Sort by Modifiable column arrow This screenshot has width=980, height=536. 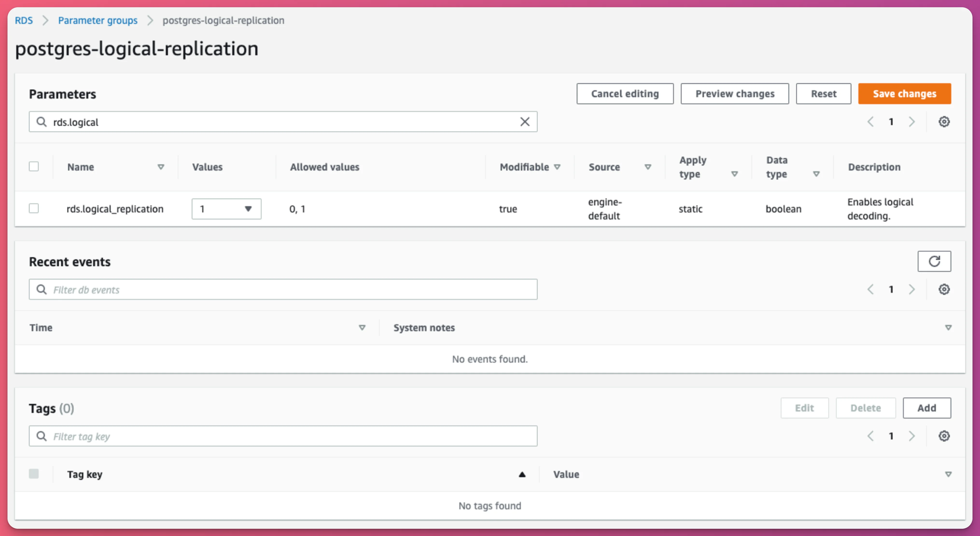557,167
